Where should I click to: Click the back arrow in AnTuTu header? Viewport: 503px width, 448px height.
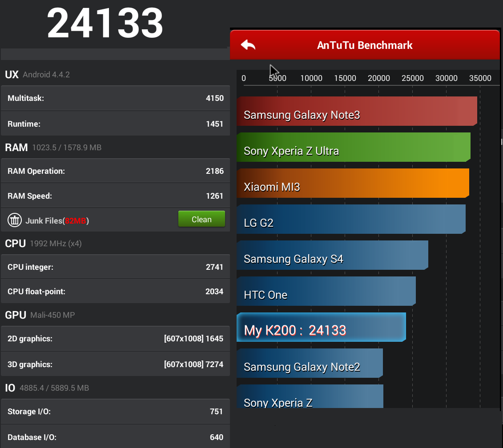(248, 45)
